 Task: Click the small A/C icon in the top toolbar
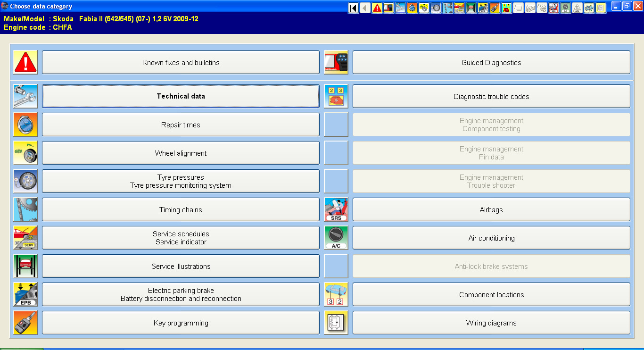tap(565, 8)
